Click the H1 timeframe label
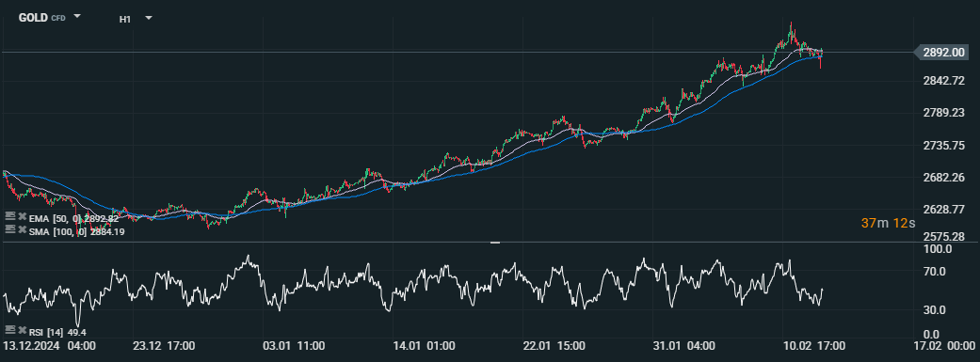The image size is (980, 362). [x=125, y=19]
